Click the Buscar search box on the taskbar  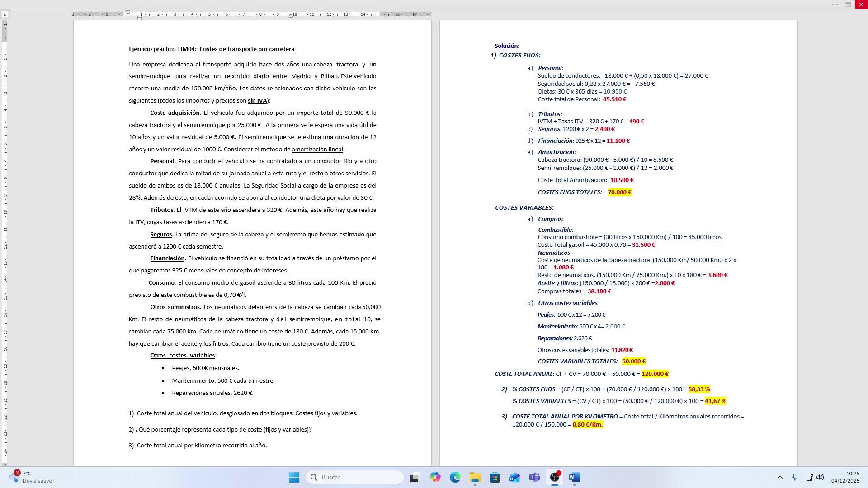pyautogui.click(x=355, y=478)
